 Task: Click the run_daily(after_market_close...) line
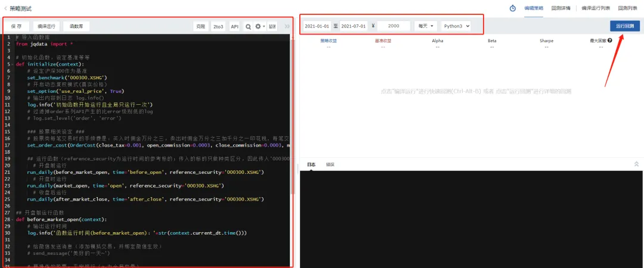pyautogui.click(x=145, y=200)
